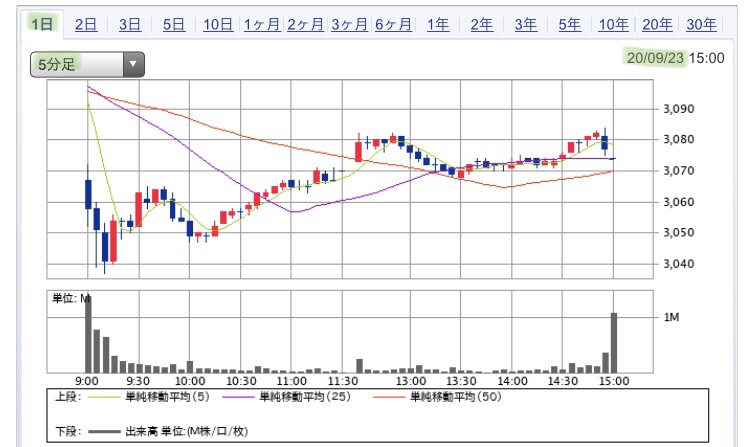This screenshot has width=750, height=447.
Task: View the 3ヶ月 period chart
Action: 350,24
